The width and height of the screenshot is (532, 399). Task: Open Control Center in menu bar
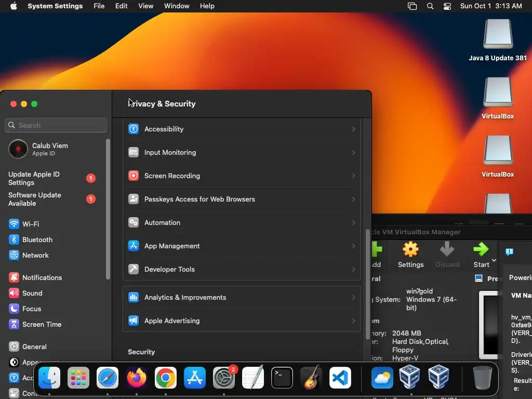447,6
